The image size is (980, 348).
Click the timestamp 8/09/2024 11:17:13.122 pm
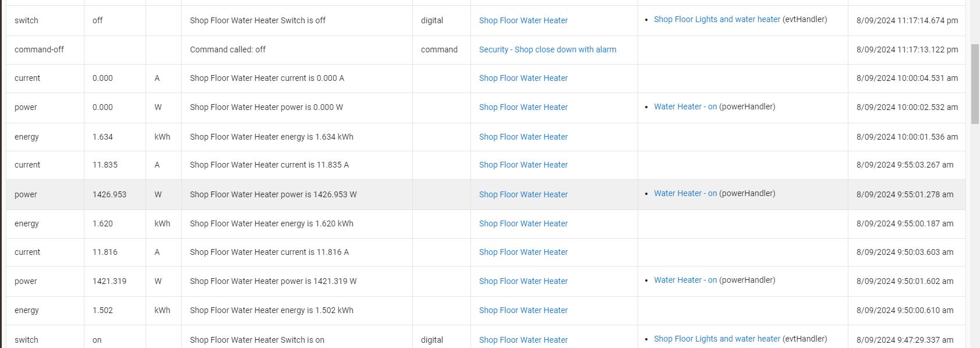(907, 49)
